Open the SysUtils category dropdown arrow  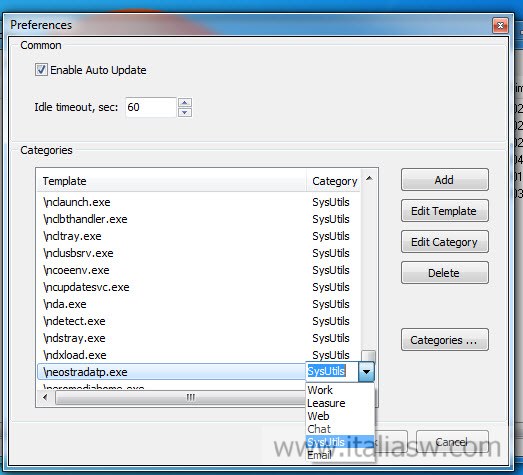[x=366, y=372]
